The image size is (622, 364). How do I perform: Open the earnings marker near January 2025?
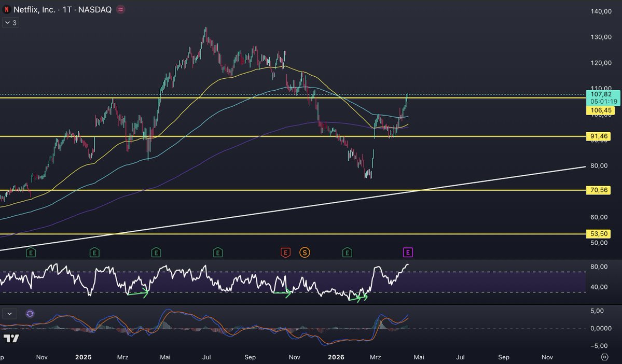pyautogui.click(x=94, y=252)
